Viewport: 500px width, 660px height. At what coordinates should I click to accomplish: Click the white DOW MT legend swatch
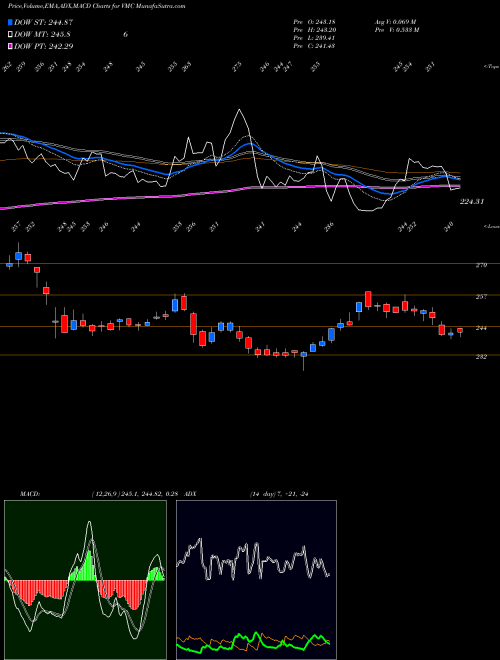(10, 35)
